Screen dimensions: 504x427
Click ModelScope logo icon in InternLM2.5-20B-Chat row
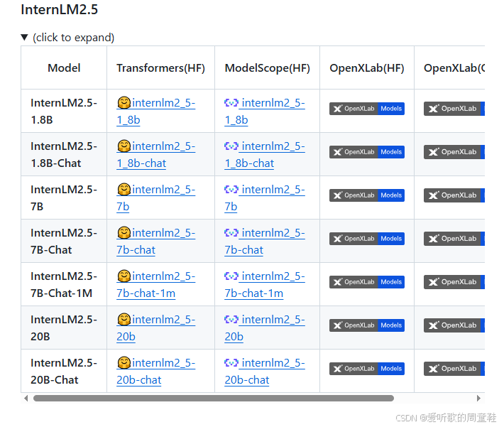click(231, 362)
